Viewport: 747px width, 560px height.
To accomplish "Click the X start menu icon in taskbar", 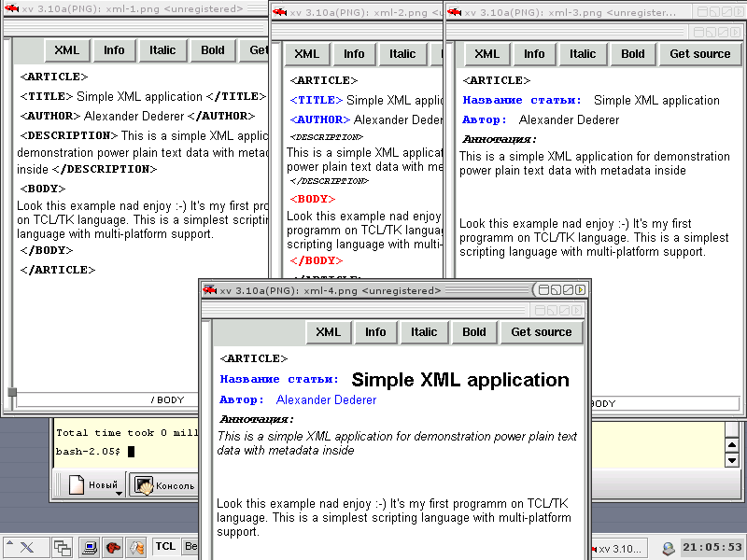I will click(26, 548).
